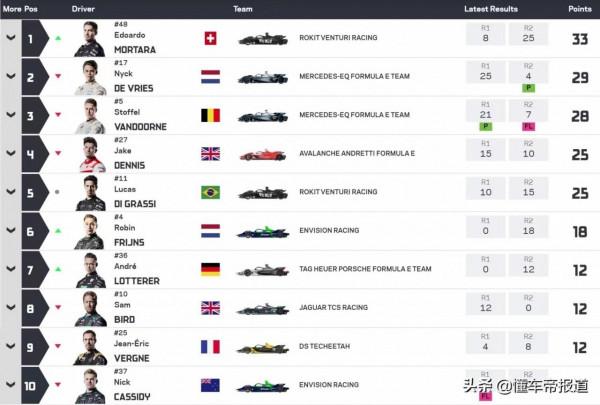Image resolution: width=600 pixels, height=405 pixels.
Task: Click the New Zealand flag for Cassidy
Action: click(210, 384)
